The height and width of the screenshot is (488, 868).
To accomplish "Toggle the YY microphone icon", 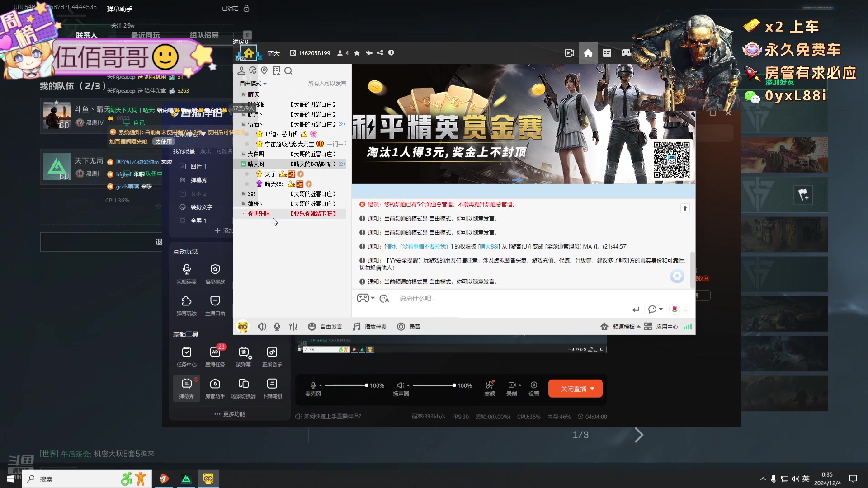I will tap(277, 327).
